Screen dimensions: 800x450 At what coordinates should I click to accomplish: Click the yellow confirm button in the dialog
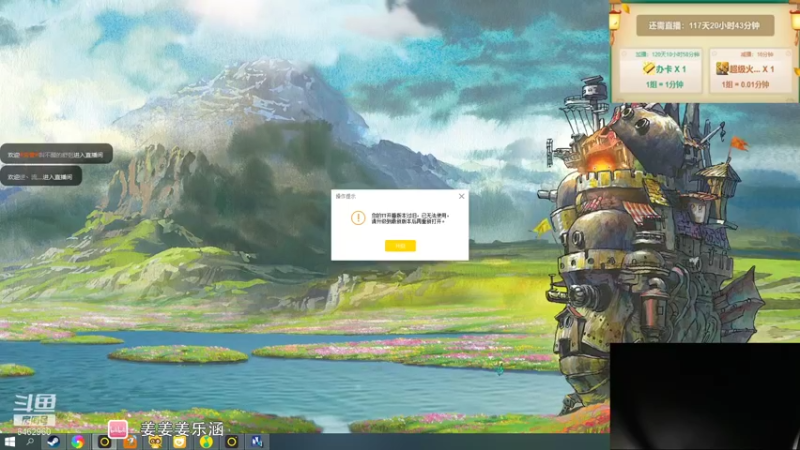400,246
